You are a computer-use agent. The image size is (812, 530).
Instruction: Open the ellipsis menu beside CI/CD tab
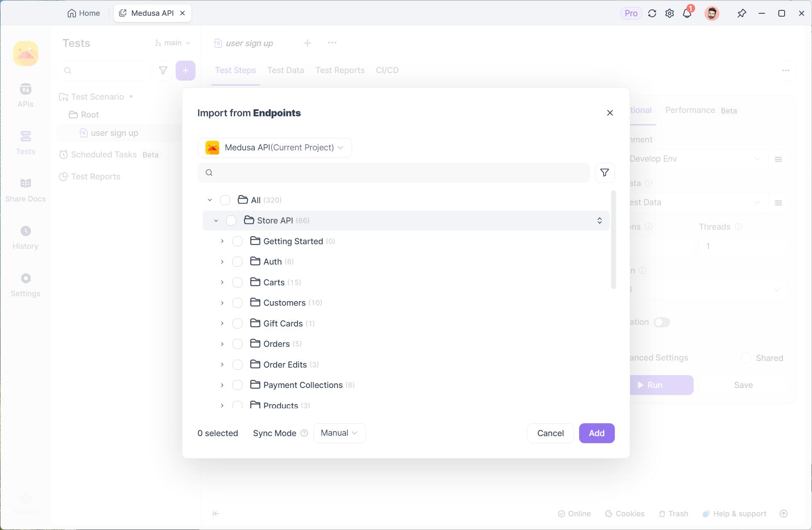pos(786,71)
